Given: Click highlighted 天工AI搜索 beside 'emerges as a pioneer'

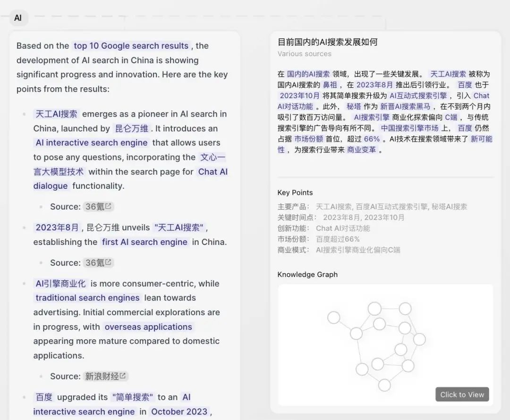Looking at the screenshot, I should coord(57,114).
